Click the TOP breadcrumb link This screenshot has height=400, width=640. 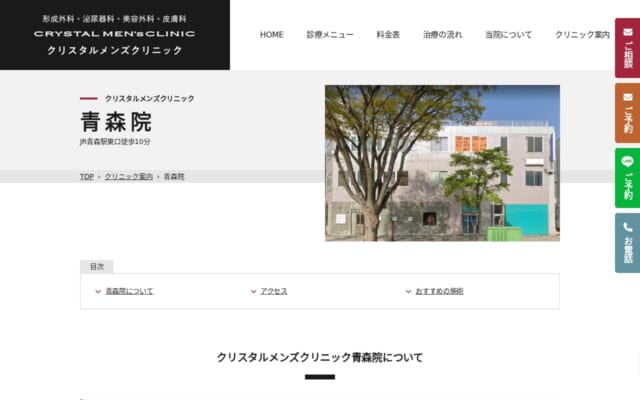pos(87,176)
